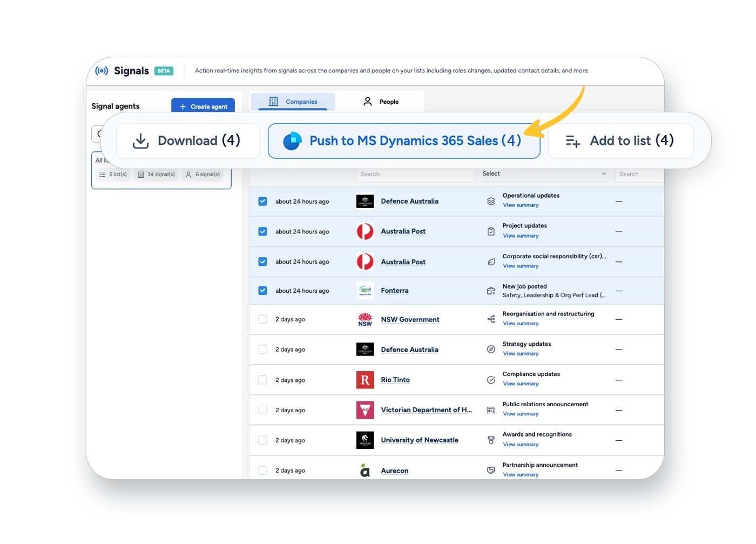Expand View summary for Reorganisation and restructuring

pyautogui.click(x=521, y=324)
